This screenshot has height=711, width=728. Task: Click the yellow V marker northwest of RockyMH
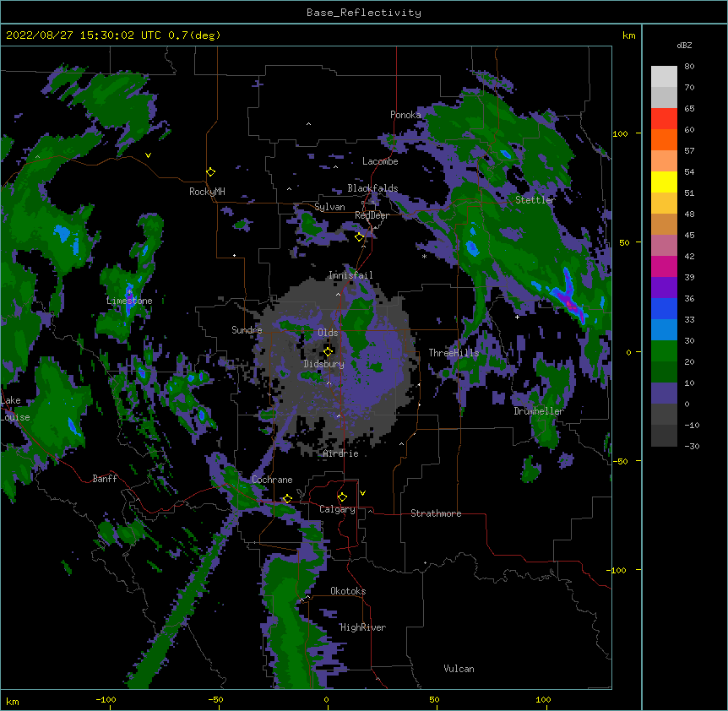148,155
